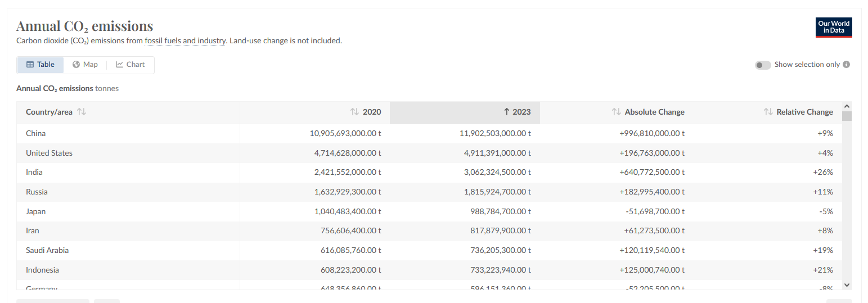Click the up arrow beside 2023 header
This screenshot has height=303, width=868.
507,112
